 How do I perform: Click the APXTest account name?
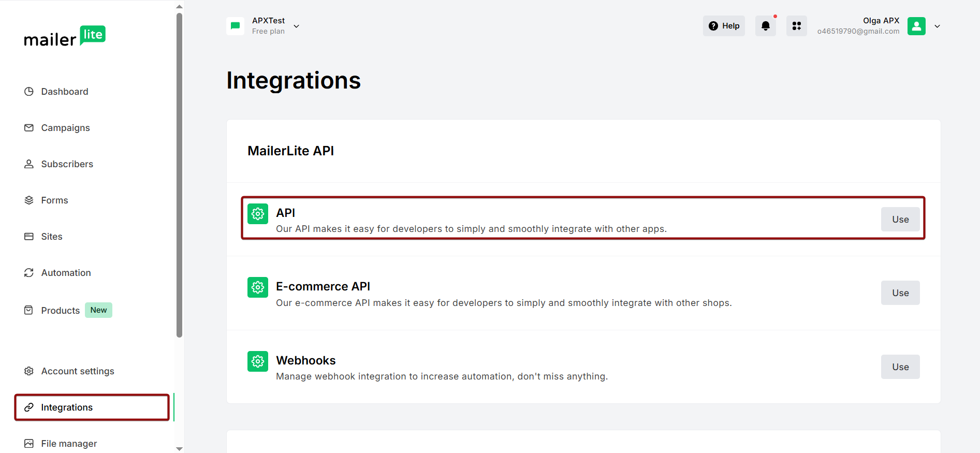point(268,21)
